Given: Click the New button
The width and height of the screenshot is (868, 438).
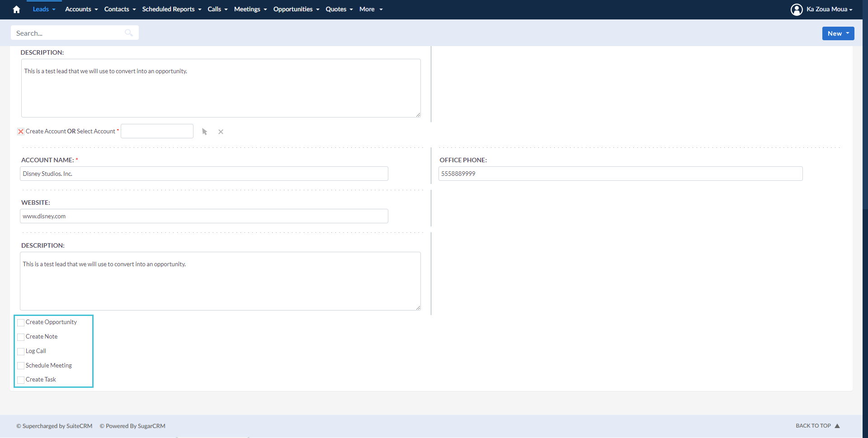Looking at the screenshot, I should tap(838, 33).
